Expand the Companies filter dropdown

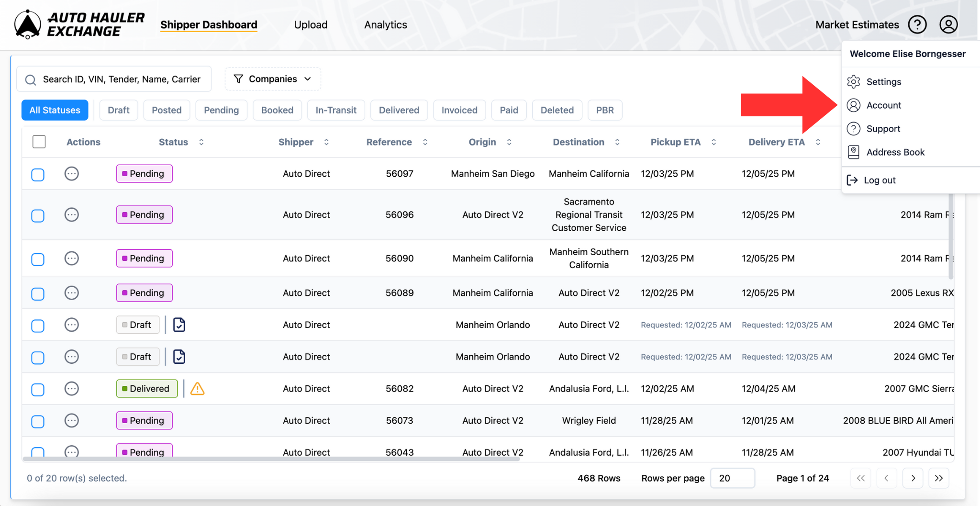[x=273, y=79]
